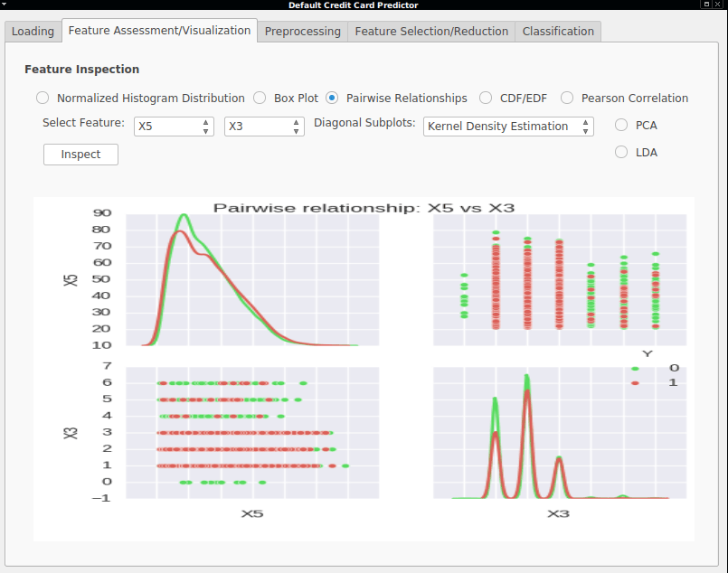Click the X3 density subplot
The image size is (728, 573).
coord(560,433)
